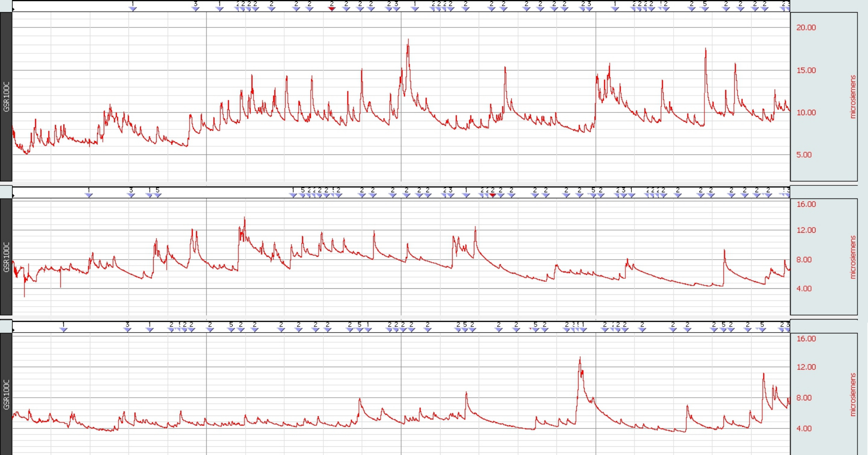Select first marker labeled 1 in bottom graph
Viewport: 868px width, 455px height.
(63, 330)
